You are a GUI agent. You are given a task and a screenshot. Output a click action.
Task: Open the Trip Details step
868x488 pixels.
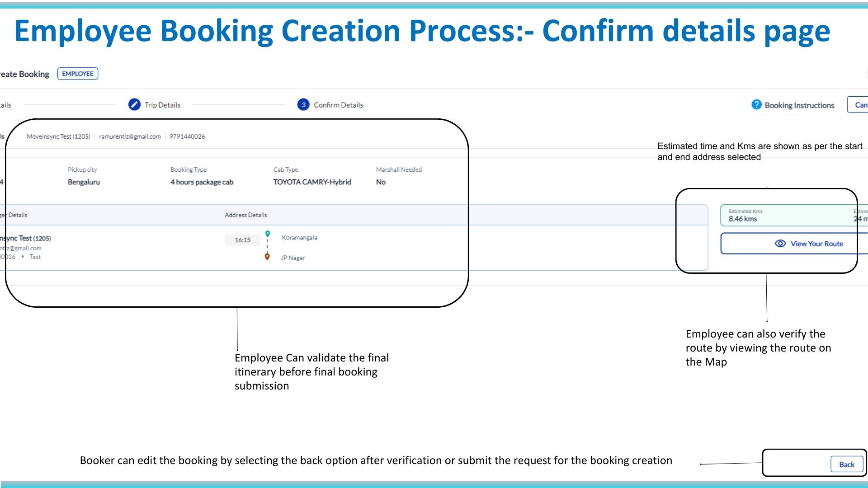click(162, 105)
